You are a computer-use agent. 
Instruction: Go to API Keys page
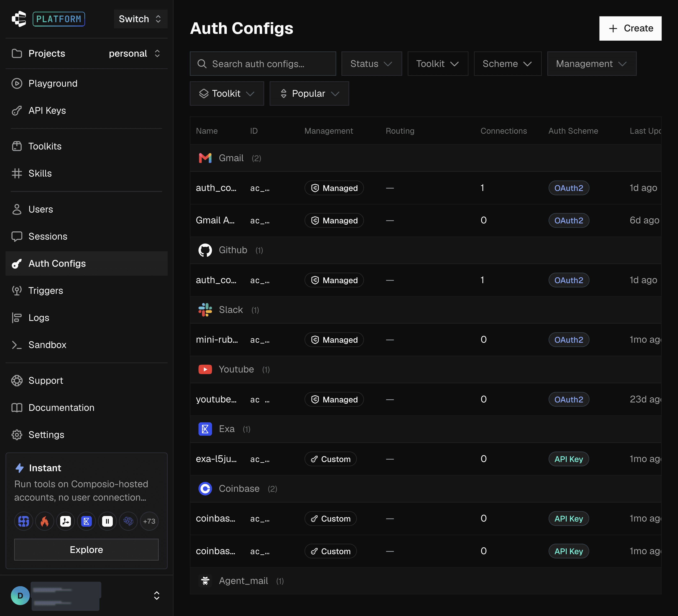click(x=86, y=110)
